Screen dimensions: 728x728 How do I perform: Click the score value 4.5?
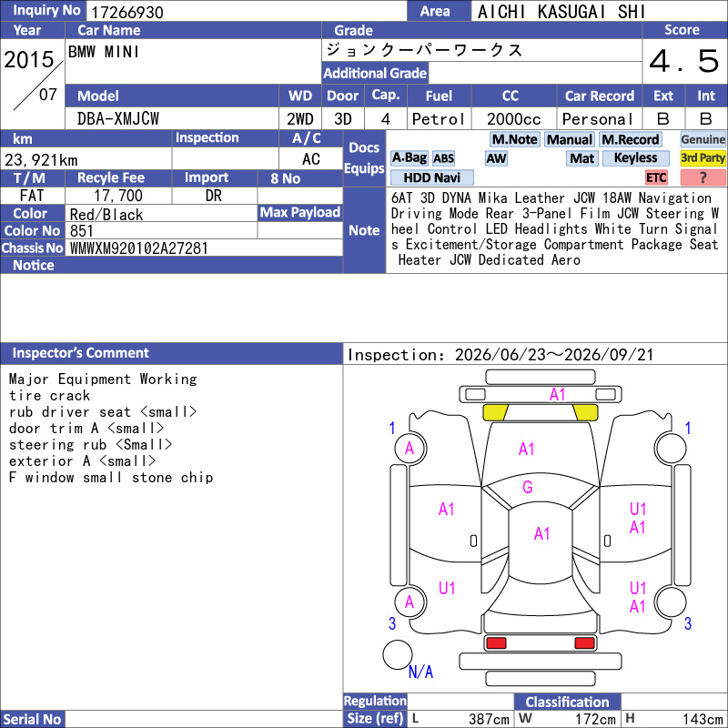pos(684,61)
